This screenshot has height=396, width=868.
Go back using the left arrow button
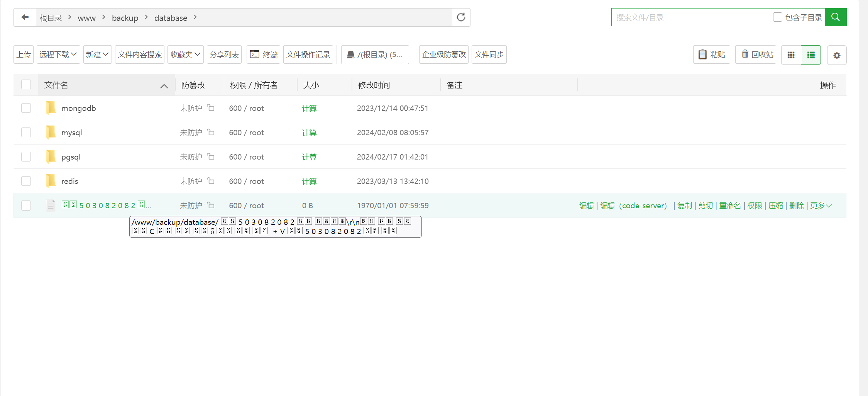click(x=25, y=17)
